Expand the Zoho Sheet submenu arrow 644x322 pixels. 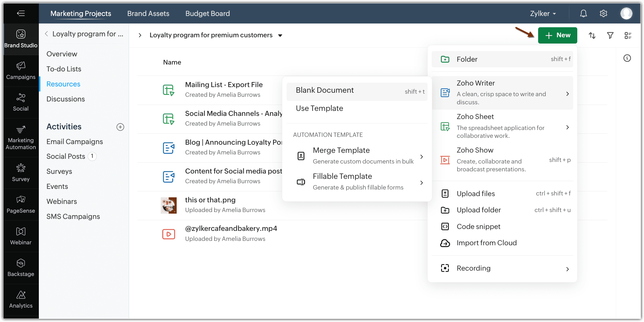point(567,127)
